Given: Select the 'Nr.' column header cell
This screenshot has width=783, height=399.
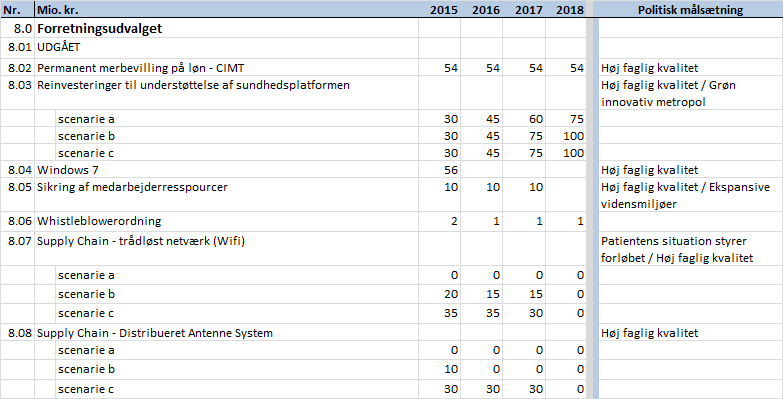Looking at the screenshot, I should tap(17, 9).
